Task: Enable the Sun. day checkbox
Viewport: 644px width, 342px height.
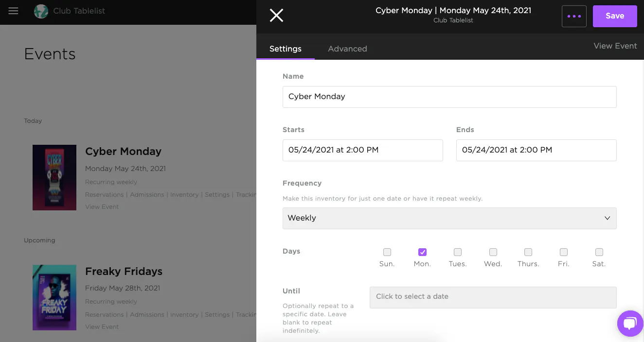Action: coord(387,252)
